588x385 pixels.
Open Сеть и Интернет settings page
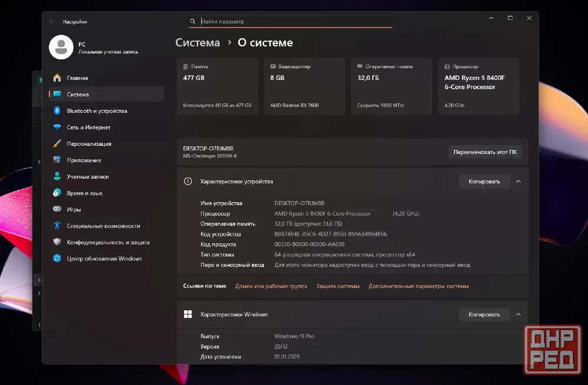point(106,127)
